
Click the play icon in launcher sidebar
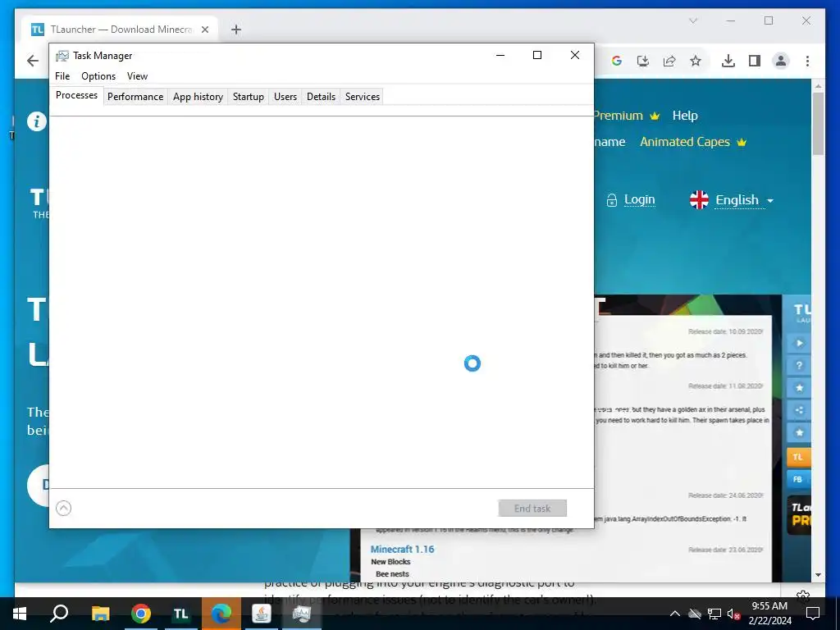tap(798, 344)
